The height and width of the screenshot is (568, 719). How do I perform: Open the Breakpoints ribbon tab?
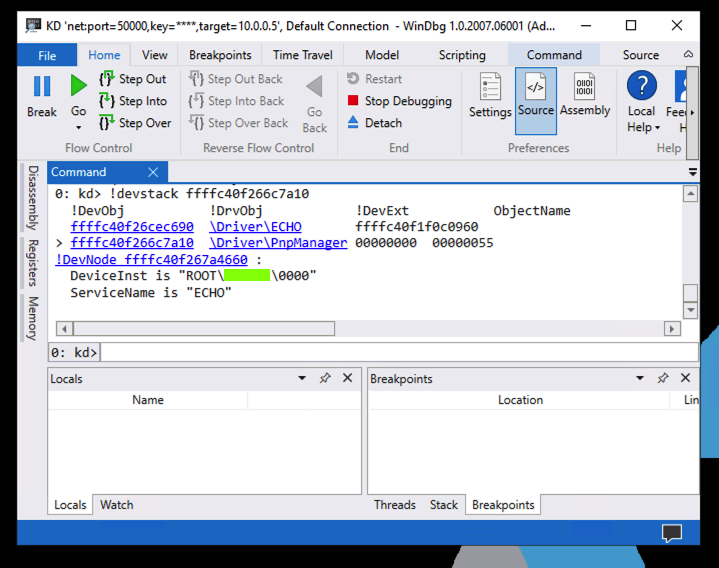click(220, 55)
